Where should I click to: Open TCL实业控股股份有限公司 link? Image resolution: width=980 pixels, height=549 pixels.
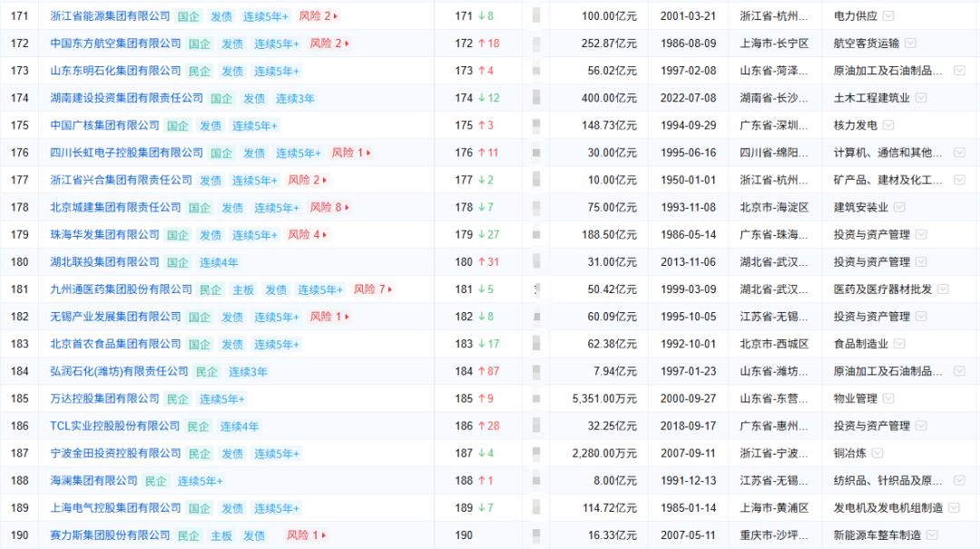[x=115, y=426]
